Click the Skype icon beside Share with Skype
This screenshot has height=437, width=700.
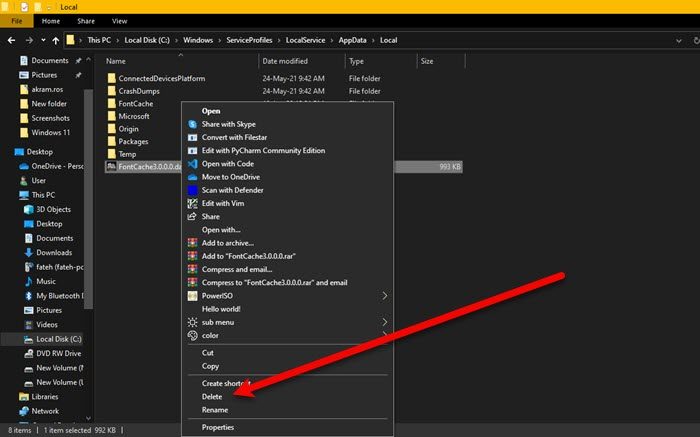pos(193,124)
